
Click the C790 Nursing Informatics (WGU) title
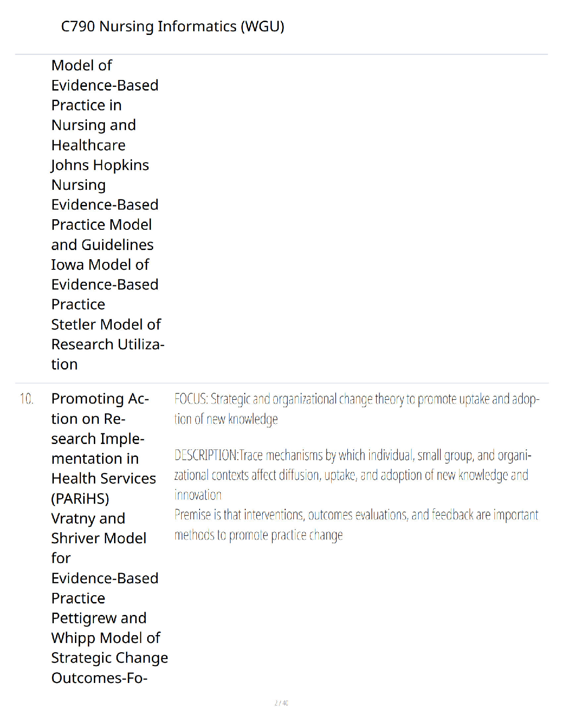[172, 26]
